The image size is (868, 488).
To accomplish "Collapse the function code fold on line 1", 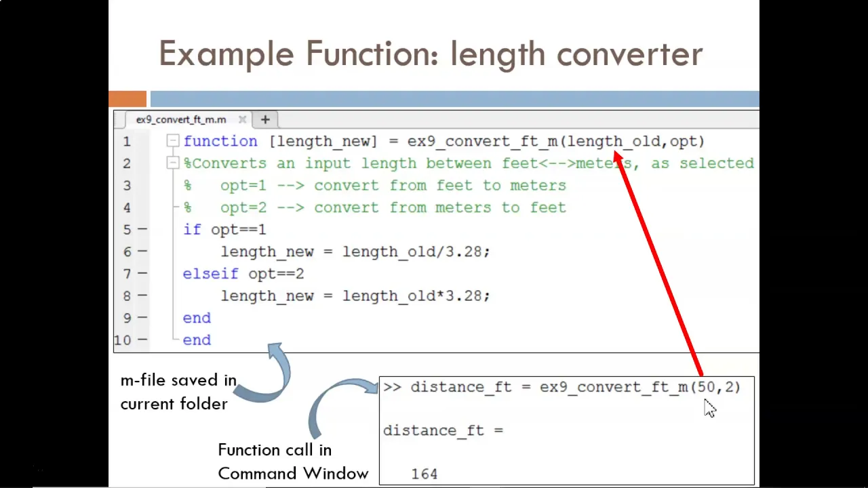I will (x=172, y=141).
